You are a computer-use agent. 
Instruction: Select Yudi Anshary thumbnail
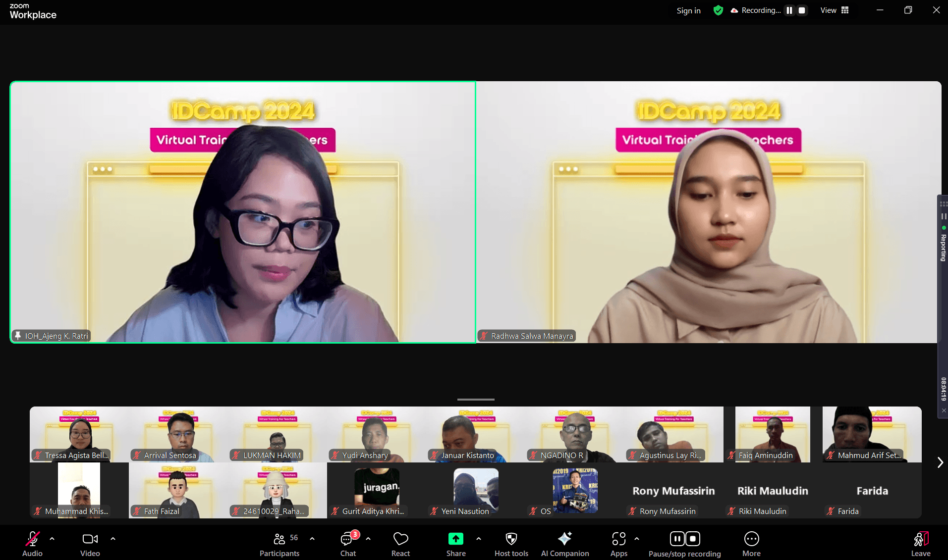click(x=377, y=434)
